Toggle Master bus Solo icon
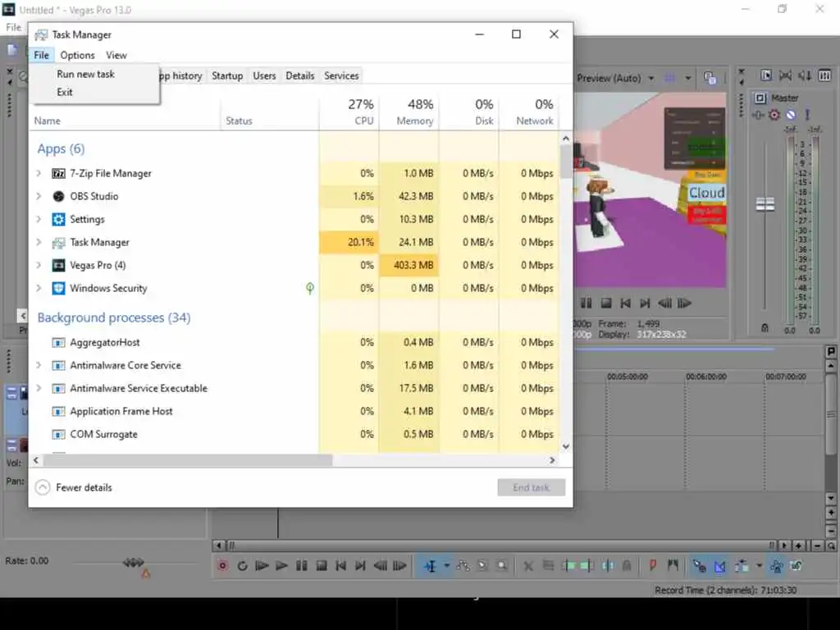The width and height of the screenshot is (840, 630). point(807,115)
